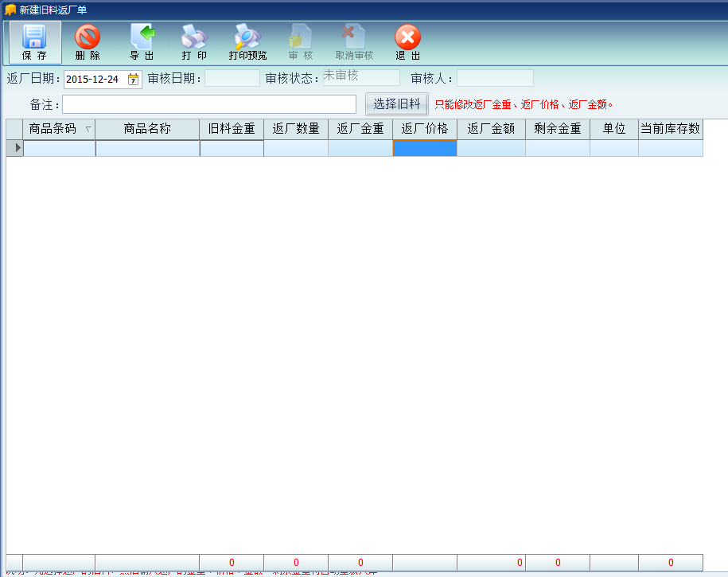Click the 商品名称 column header
728x577 pixels.
click(147, 129)
